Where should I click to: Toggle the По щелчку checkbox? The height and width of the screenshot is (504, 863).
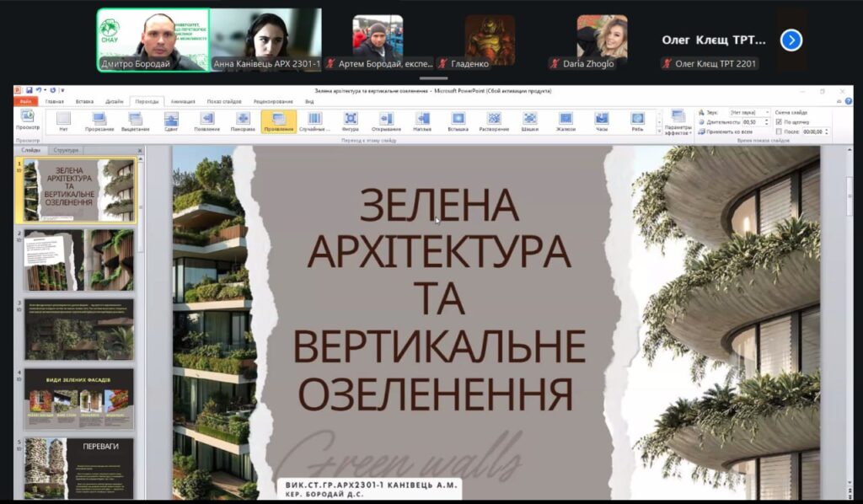click(x=779, y=121)
